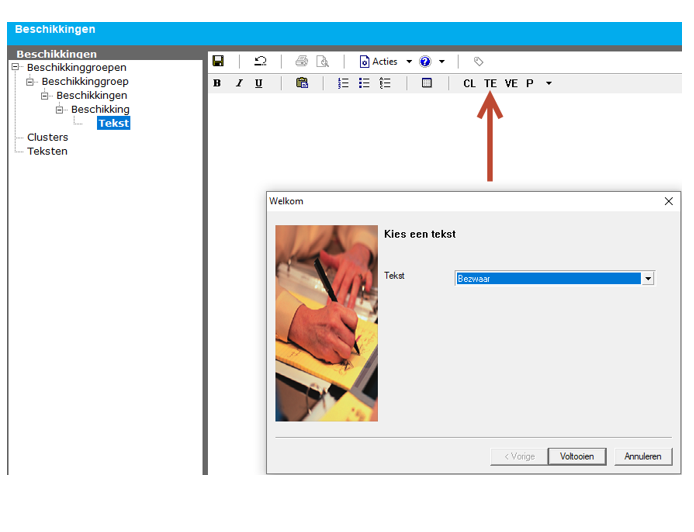The image size is (694, 532).
Task: Click the TE toolbar item
Action: pyautogui.click(x=490, y=83)
